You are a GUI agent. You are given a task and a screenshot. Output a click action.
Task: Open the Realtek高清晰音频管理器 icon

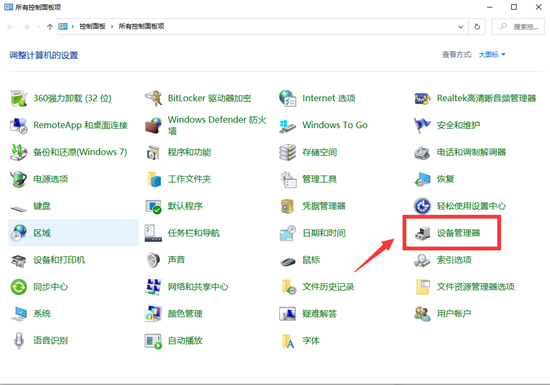[x=422, y=98]
